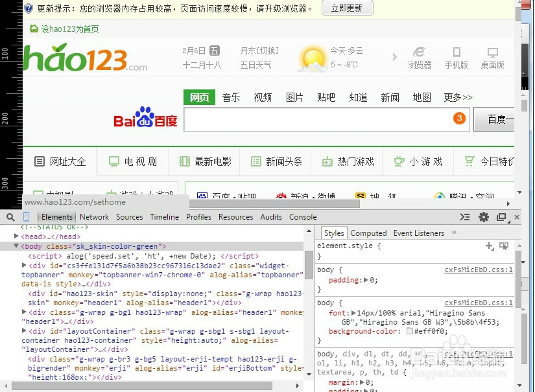Select the 网页 search category
The width and height of the screenshot is (535, 392).
pyautogui.click(x=199, y=97)
